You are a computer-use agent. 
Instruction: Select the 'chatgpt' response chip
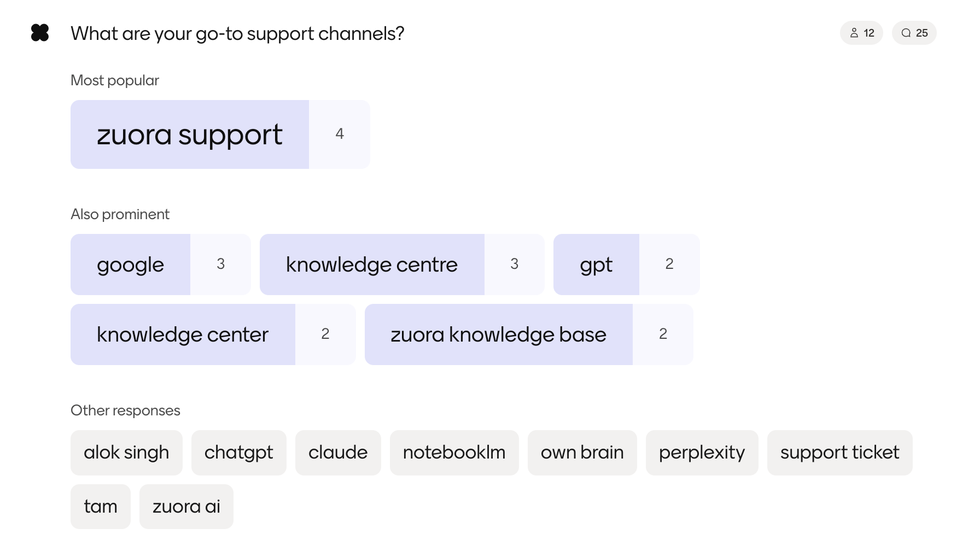[238, 453]
